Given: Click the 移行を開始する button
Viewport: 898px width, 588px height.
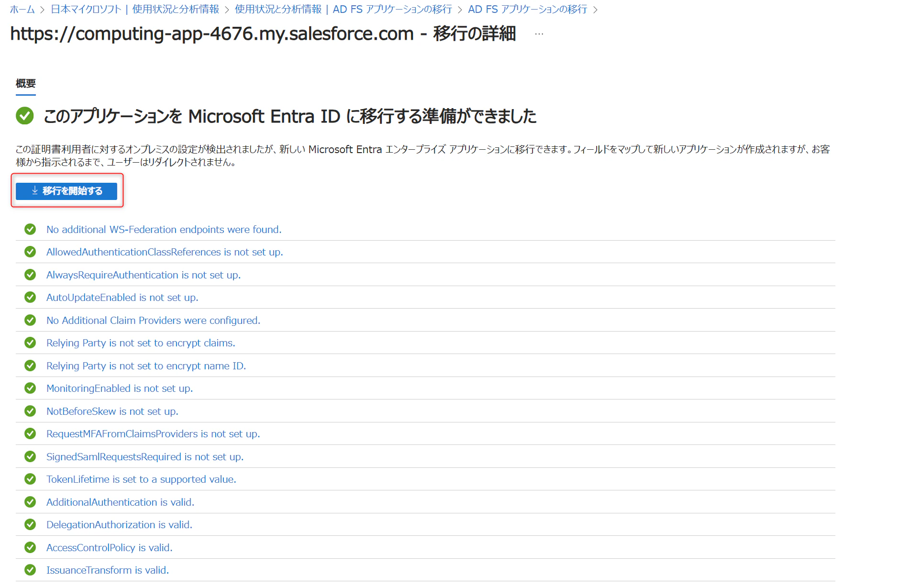Looking at the screenshot, I should point(67,191).
